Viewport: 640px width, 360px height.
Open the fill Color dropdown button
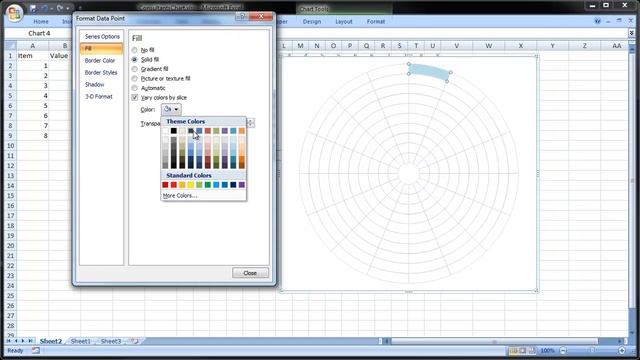171,109
